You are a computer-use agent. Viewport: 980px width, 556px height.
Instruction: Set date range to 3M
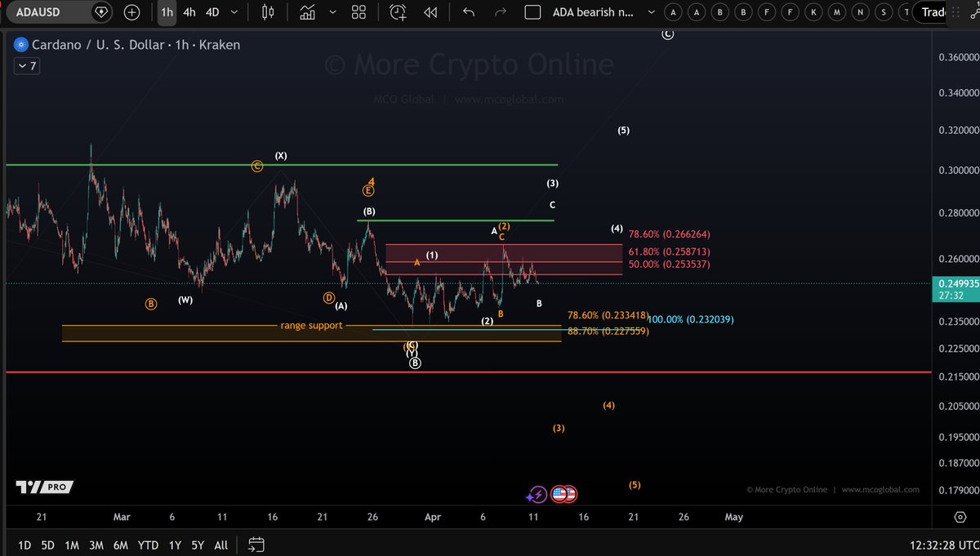click(x=96, y=545)
